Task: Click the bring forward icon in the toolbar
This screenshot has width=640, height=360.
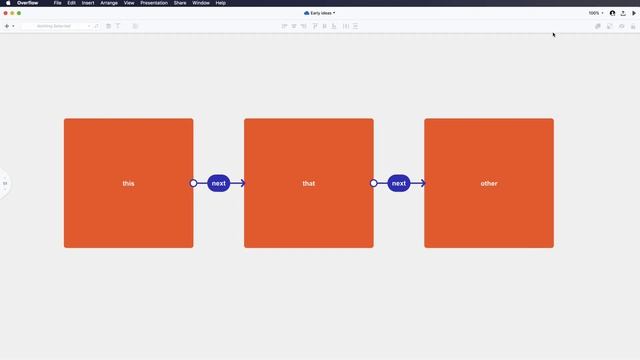Action: 598,26
